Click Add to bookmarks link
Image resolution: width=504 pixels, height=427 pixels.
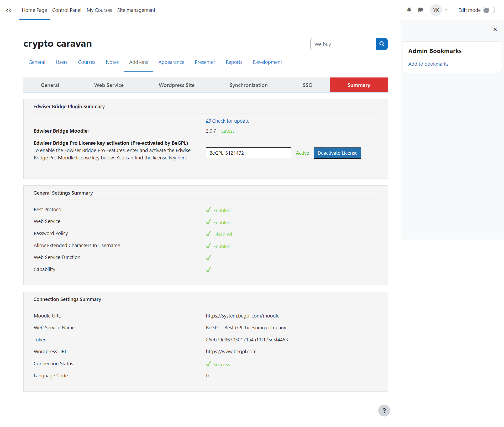coord(428,64)
